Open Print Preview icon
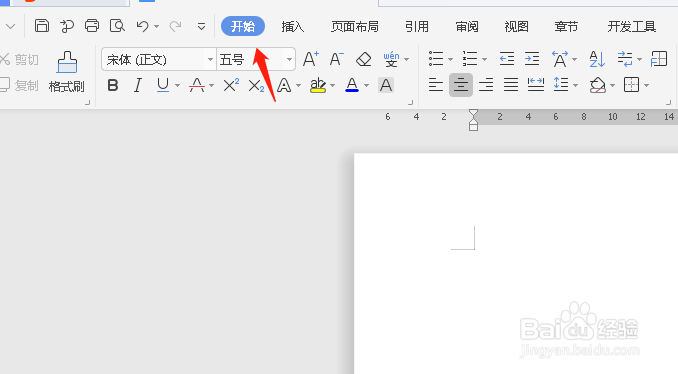The height and width of the screenshot is (374, 678). [117, 26]
